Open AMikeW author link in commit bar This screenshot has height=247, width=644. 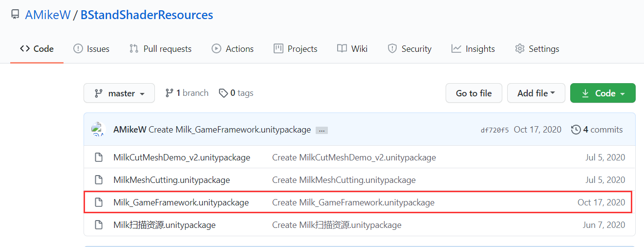(129, 130)
